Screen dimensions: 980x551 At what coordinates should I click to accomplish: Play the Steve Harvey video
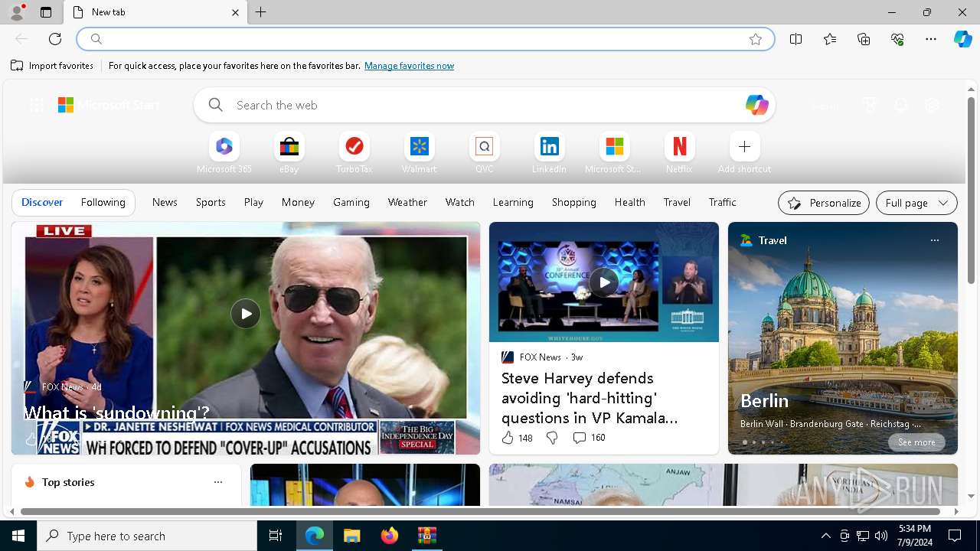tap(604, 282)
